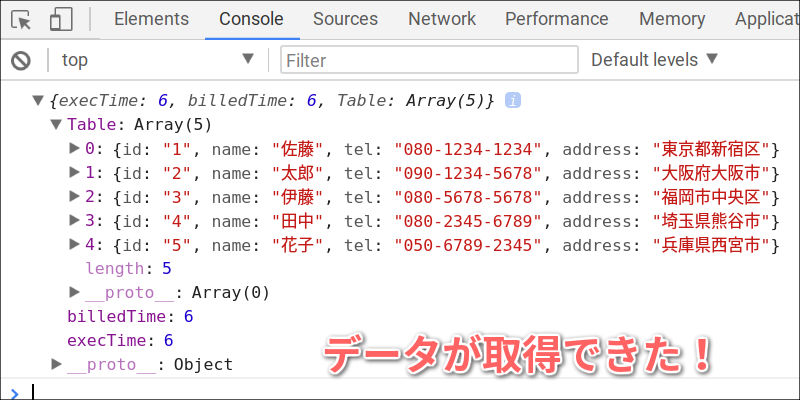The image size is (800, 400).
Task: Toggle the device toolbar icon
Action: point(61,19)
